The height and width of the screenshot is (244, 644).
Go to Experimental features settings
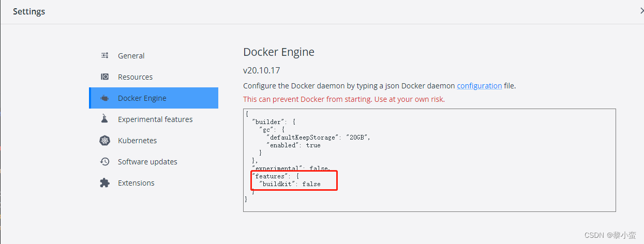pyautogui.click(x=154, y=119)
